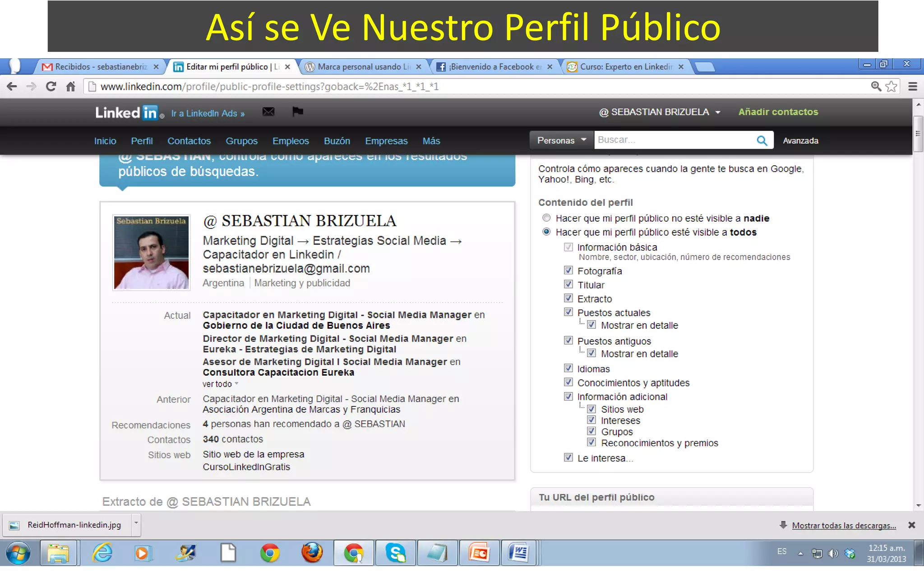This screenshot has width=924, height=578.
Task: Open Skype from the taskbar
Action: [395, 553]
